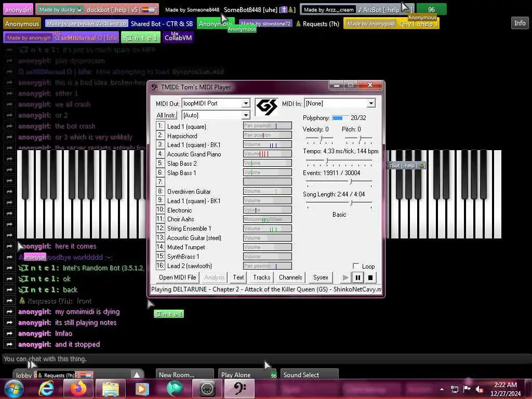Click the disabled Analysis button
This screenshot has width=532, height=399.
(x=215, y=277)
